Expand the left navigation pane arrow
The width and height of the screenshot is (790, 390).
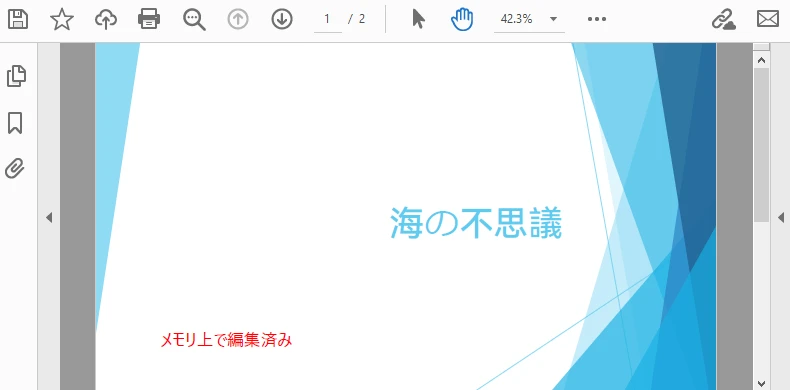pos(49,218)
